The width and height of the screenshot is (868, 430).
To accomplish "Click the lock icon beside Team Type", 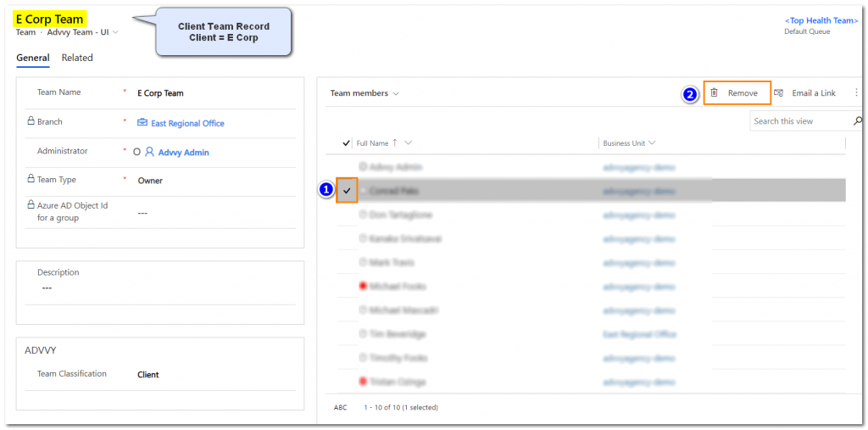I will (x=31, y=180).
